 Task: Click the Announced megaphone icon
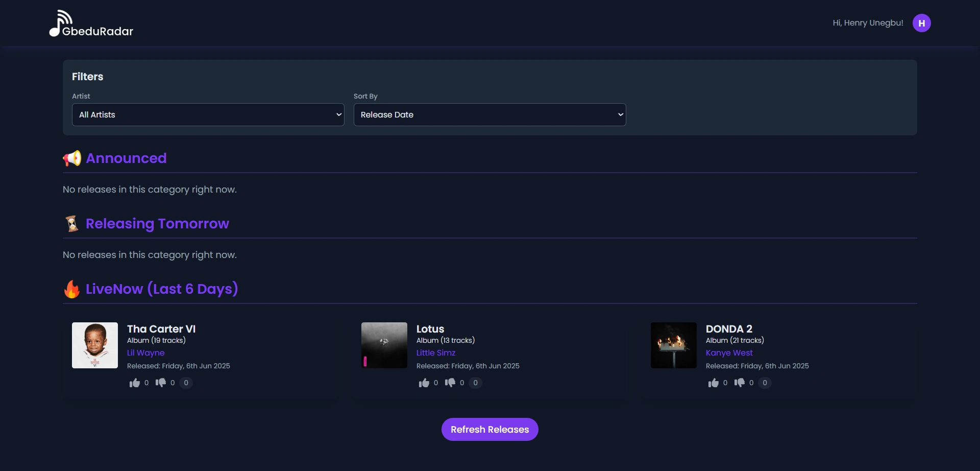72,158
